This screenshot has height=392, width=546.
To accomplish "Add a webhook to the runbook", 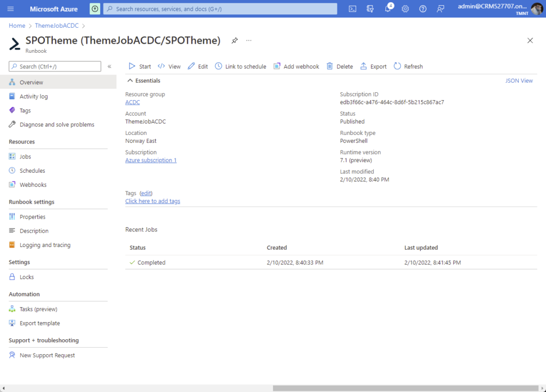I will coord(296,66).
